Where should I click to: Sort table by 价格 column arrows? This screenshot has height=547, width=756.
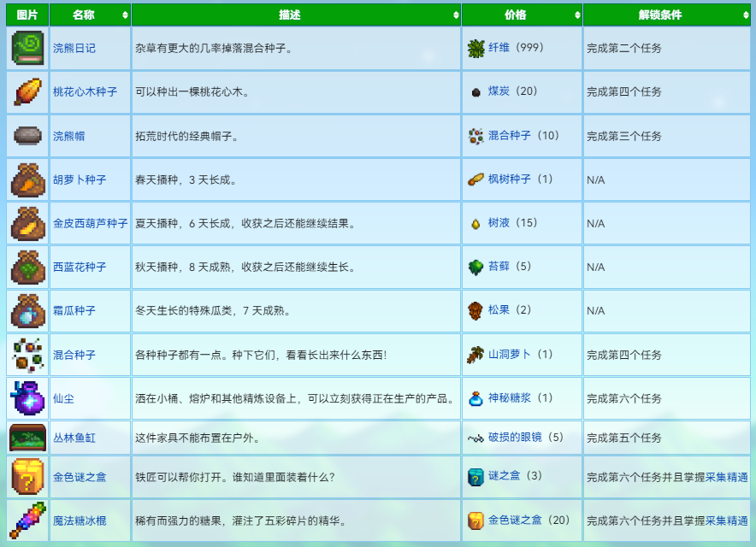tap(577, 15)
